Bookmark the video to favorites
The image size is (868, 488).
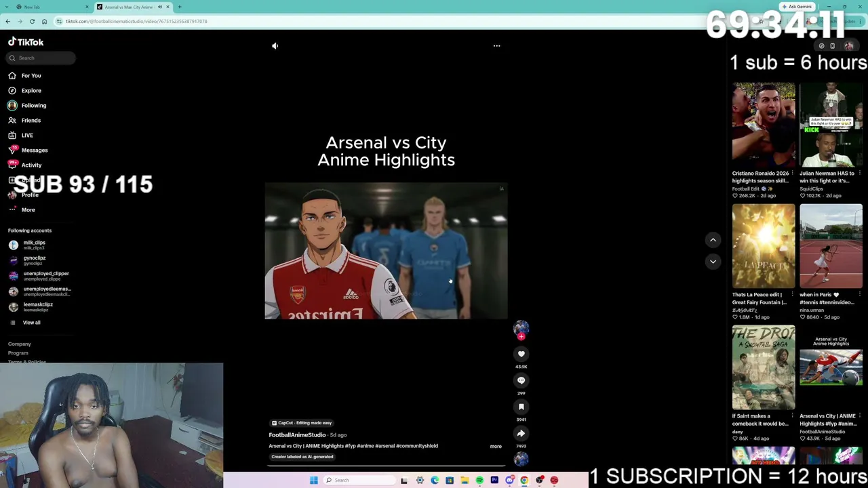point(521,407)
